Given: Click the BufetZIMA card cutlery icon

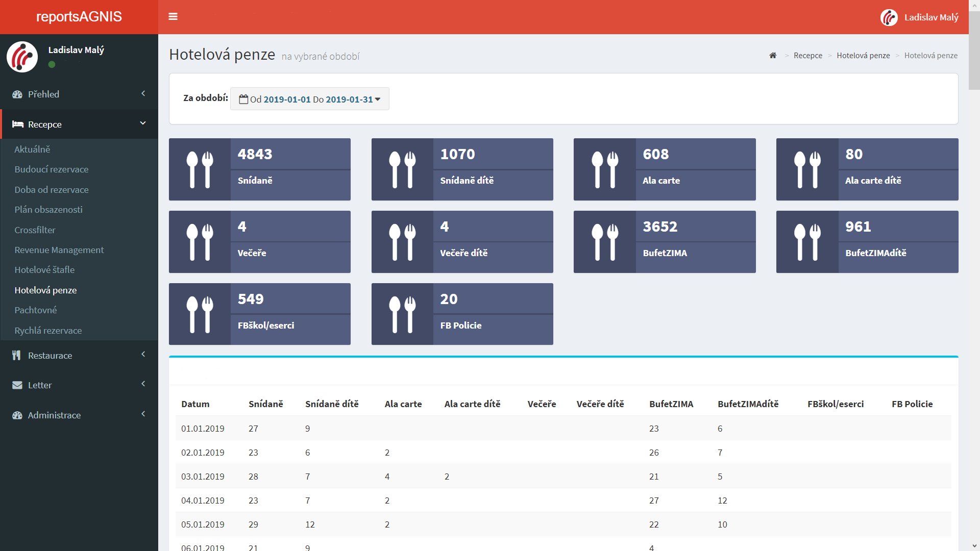Looking at the screenshot, I should 604,242.
